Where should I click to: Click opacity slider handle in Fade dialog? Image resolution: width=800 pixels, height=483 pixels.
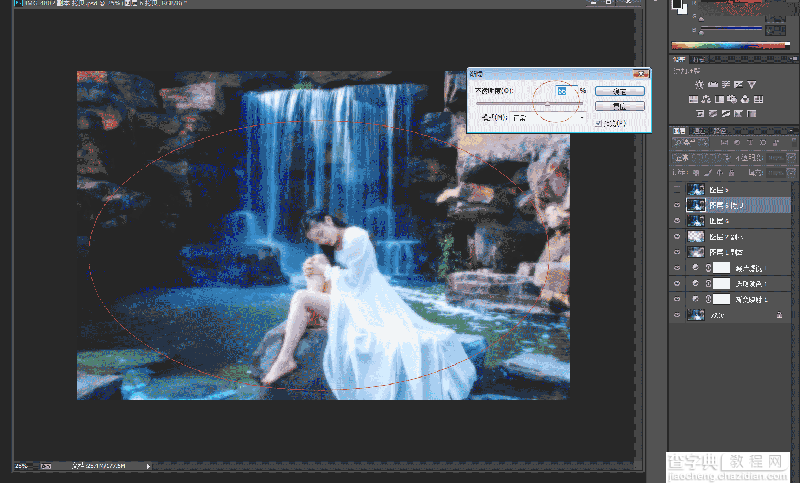pos(547,104)
